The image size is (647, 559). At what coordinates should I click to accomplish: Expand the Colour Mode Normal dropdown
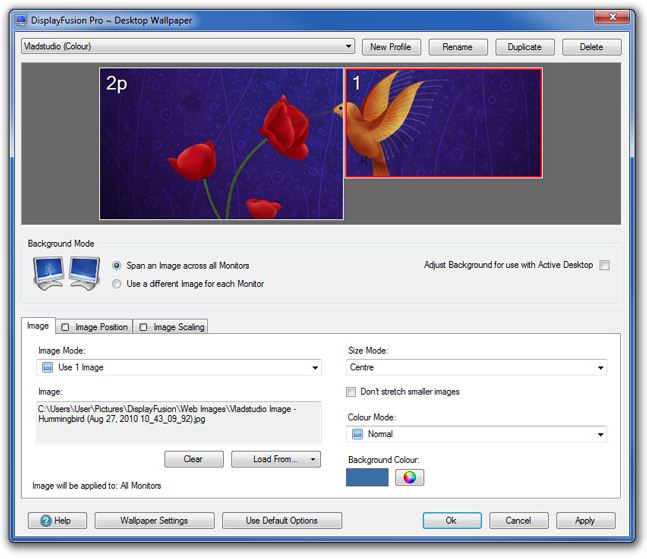(476, 434)
